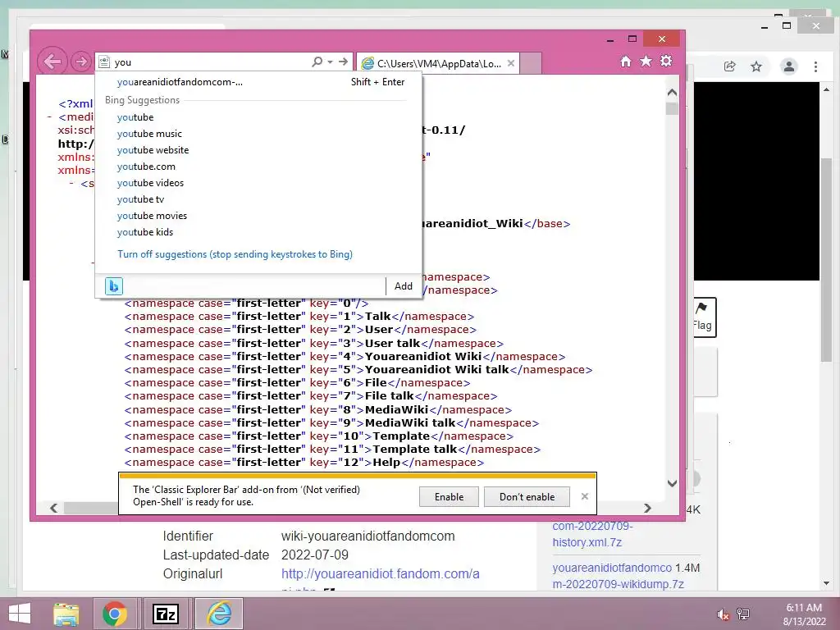Image resolution: width=840 pixels, height=630 pixels.
Task: Open the history.xml.7z download link
Action: (x=592, y=534)
